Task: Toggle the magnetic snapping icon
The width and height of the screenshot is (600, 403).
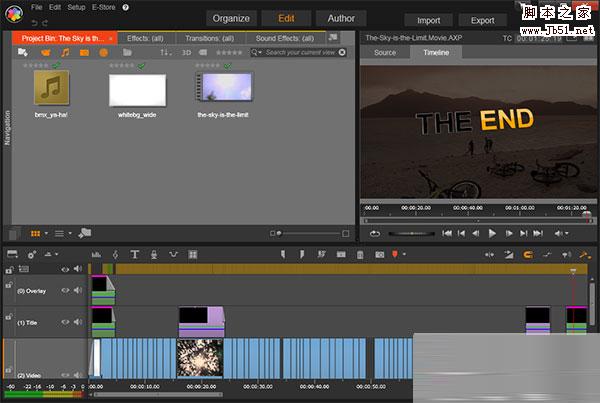Action: pyautogui.click(x=528, y=254)
